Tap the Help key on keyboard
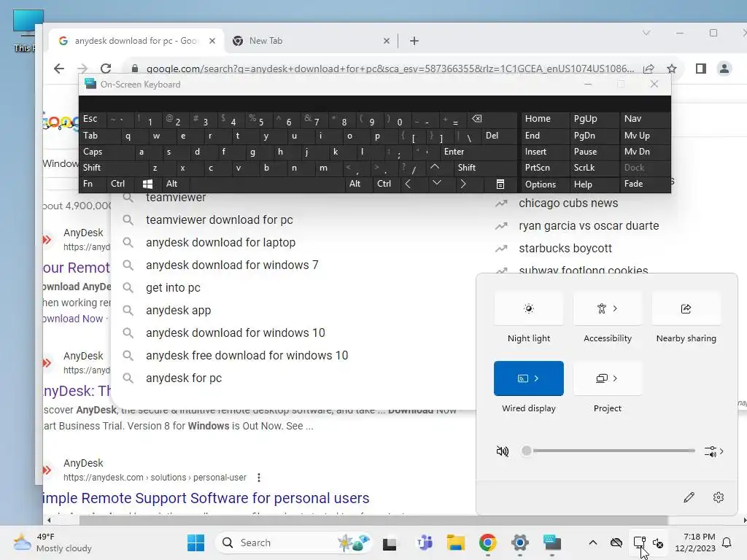747x560 pixels. pos(594,184)
